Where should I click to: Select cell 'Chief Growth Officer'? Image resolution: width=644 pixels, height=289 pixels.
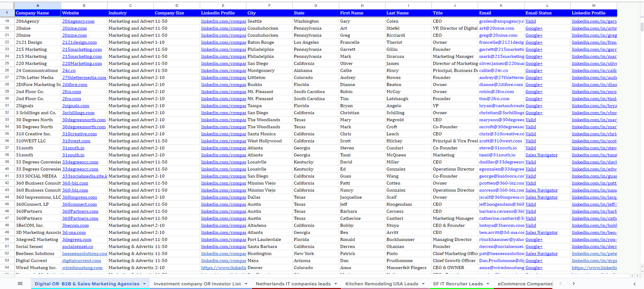(455, 261)
